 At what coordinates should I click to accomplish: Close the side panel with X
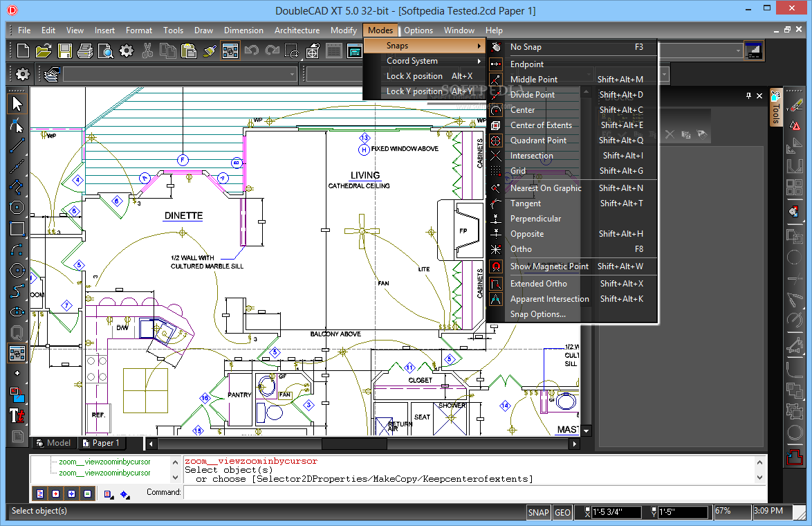759,96
